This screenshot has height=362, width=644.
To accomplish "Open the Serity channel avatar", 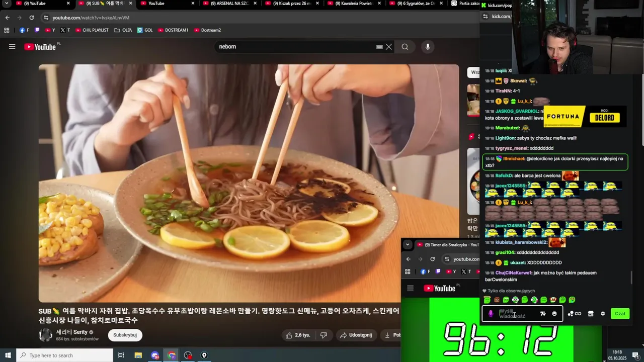I will [46, 335].
